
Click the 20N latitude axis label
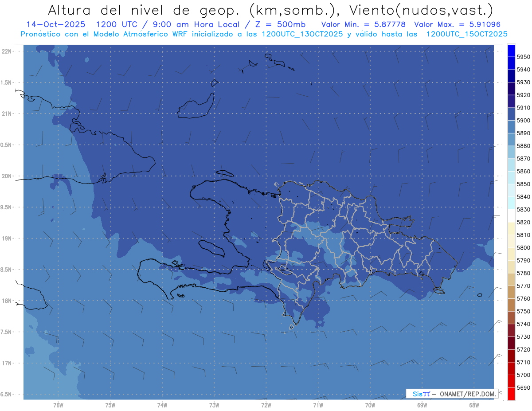coord(8,176)
